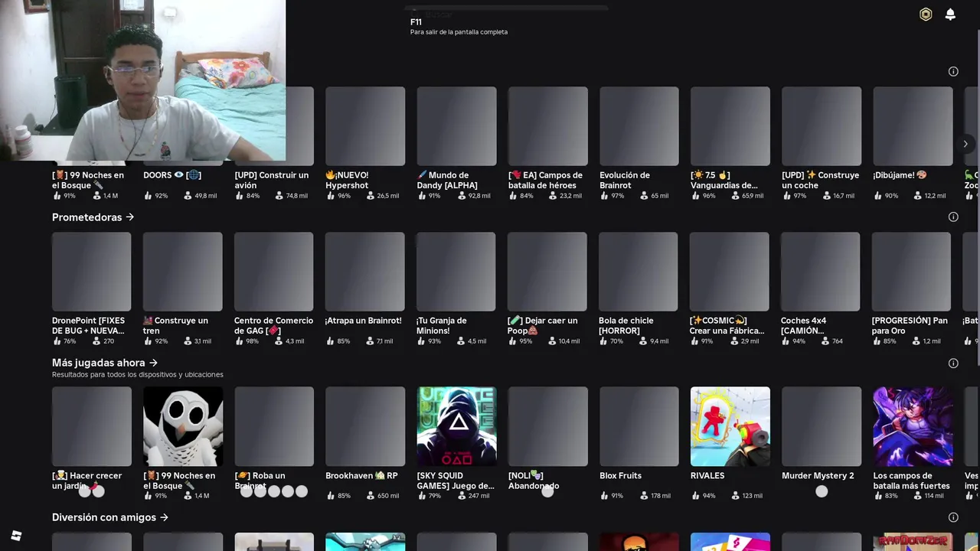
Task: Open the Blox Fruits game title
Action: pyautogui.click(x=620, y=475)
